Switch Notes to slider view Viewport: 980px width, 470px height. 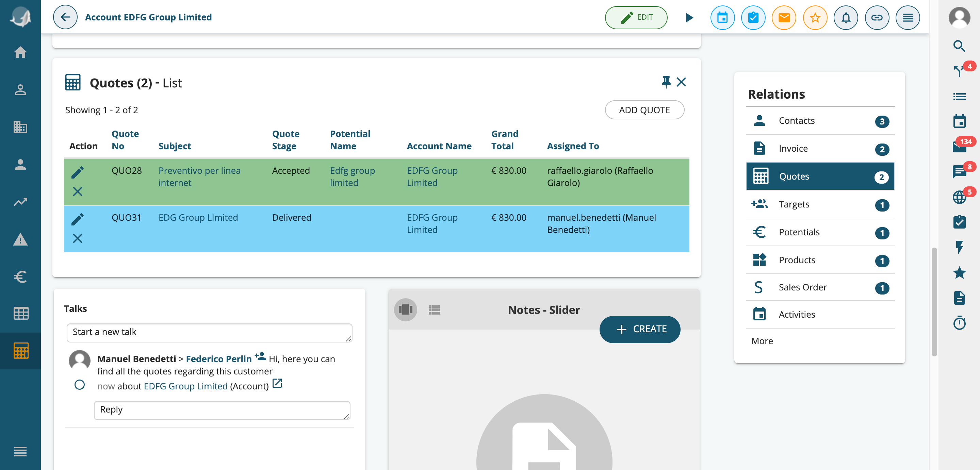(x=405, y=309)
